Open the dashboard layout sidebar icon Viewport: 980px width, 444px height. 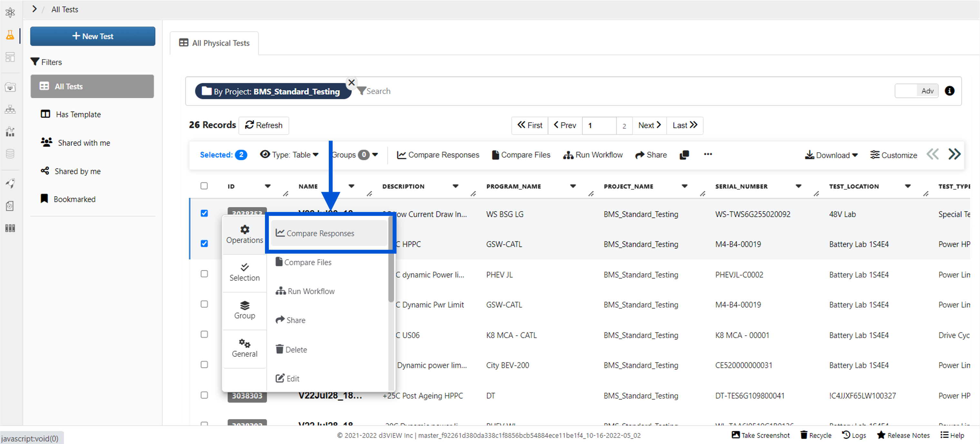click(x=10, y=57)
